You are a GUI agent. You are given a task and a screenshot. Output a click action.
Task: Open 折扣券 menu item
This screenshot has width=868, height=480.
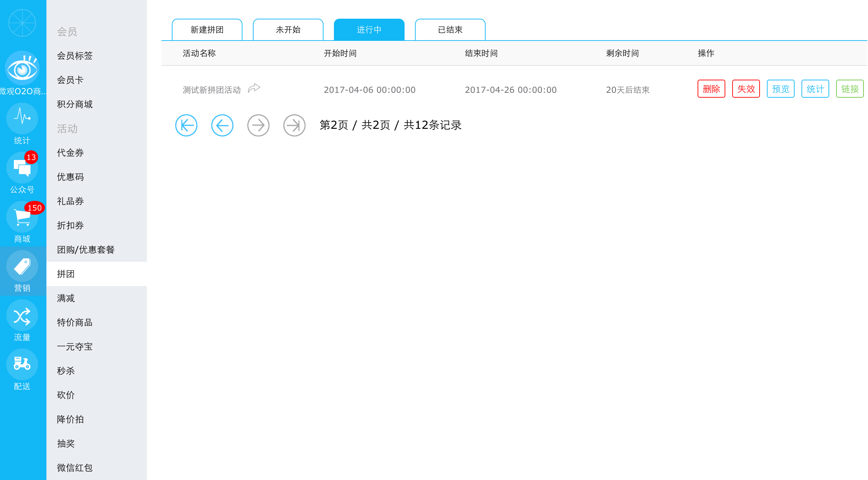(x=97, y=225)
